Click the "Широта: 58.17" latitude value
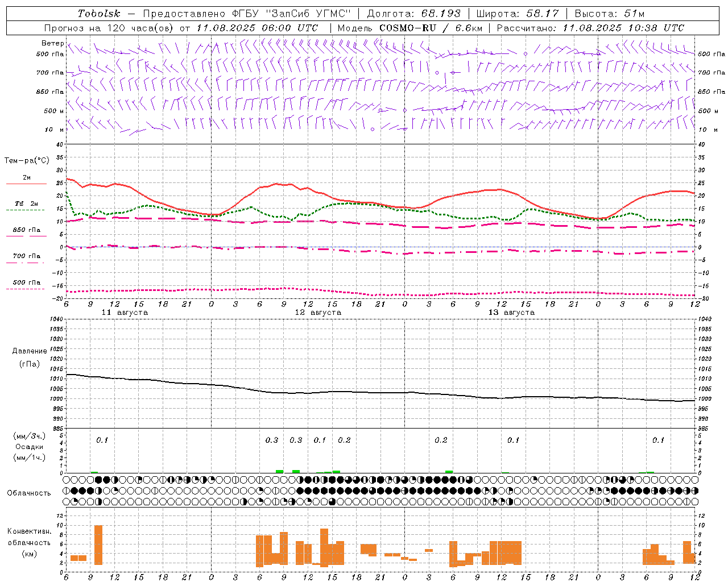The image size is (728, 582). point(518,14)
